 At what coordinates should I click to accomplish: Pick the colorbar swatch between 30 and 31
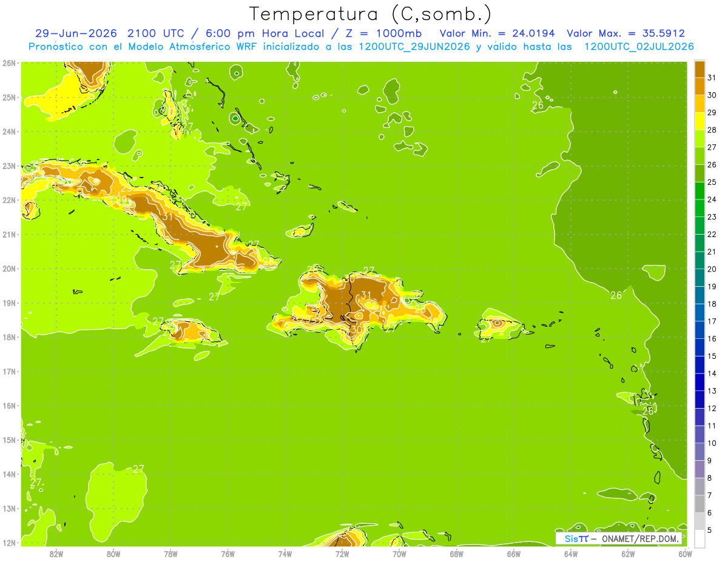coord(699,86)
